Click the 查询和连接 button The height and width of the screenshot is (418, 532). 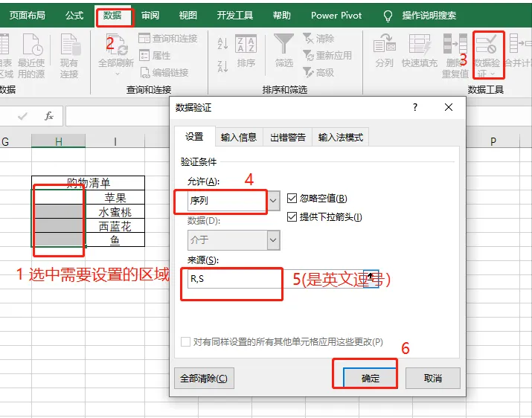(168, 39)
